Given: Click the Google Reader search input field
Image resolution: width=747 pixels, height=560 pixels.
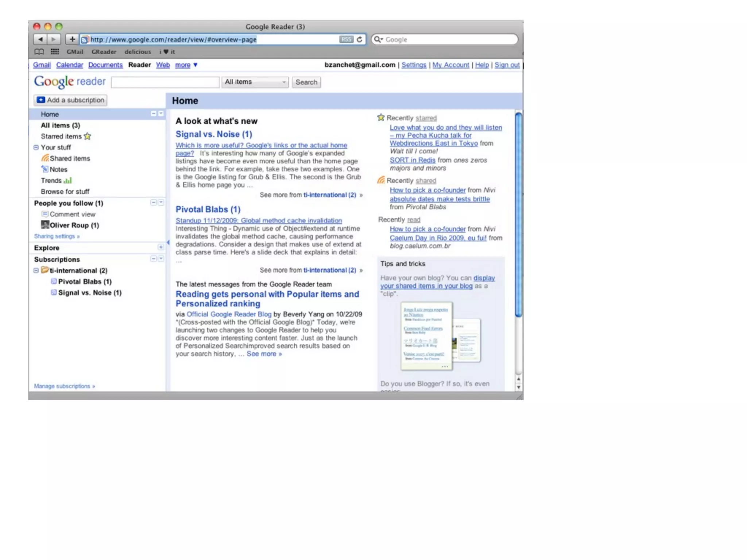Looking at the screenshot, I should click(165, 82).
